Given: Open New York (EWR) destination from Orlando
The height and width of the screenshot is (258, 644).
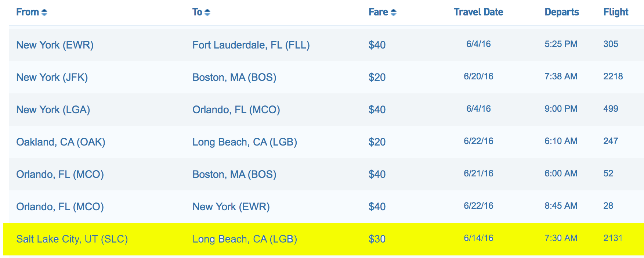Looking at the screenshot, I should 231,207.
